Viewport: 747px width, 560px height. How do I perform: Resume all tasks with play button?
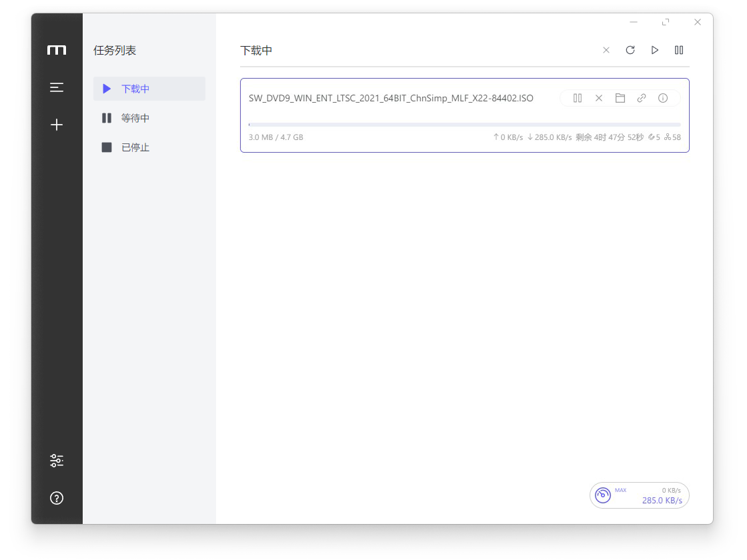coord(655,50)
